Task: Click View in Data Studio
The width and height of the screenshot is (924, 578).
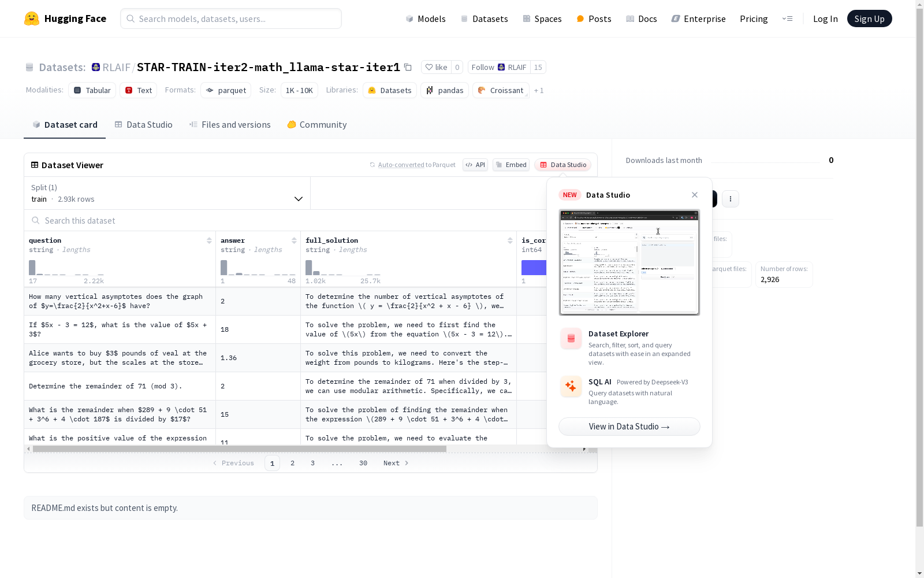Action: 629,427
